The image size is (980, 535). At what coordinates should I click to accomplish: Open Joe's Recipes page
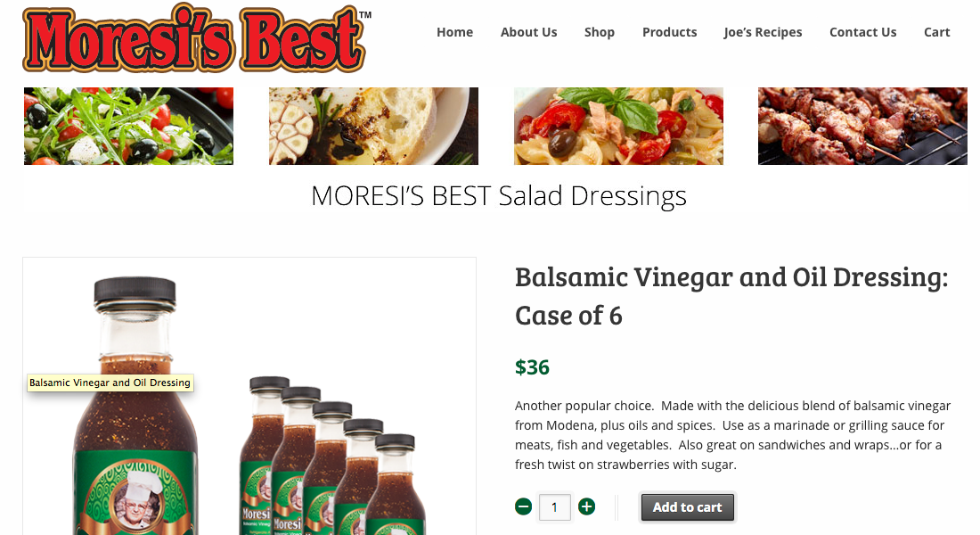pos(763,32)
